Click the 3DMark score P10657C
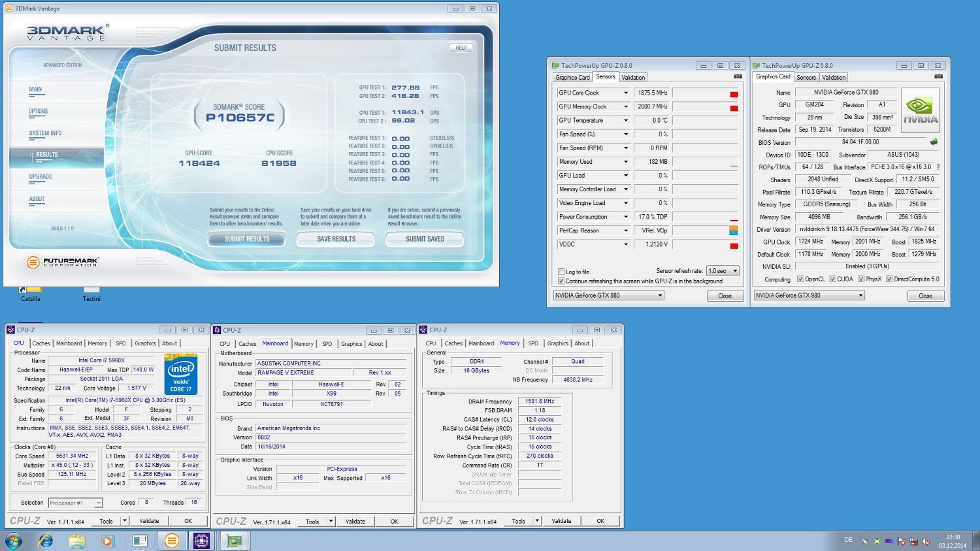The image size is (980, 551). (240, 118)
